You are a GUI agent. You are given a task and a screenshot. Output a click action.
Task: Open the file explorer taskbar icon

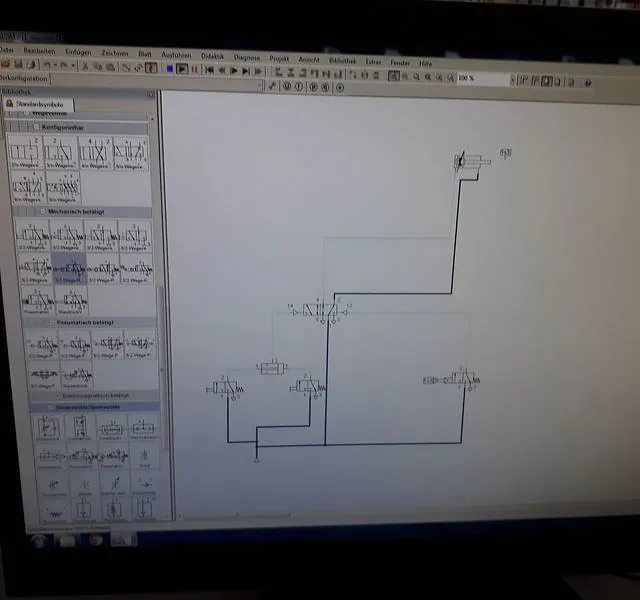tap(67, 541)
